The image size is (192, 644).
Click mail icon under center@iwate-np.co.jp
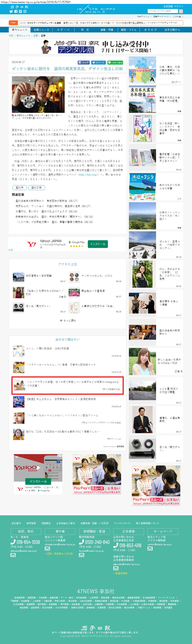tap(150, 549)
